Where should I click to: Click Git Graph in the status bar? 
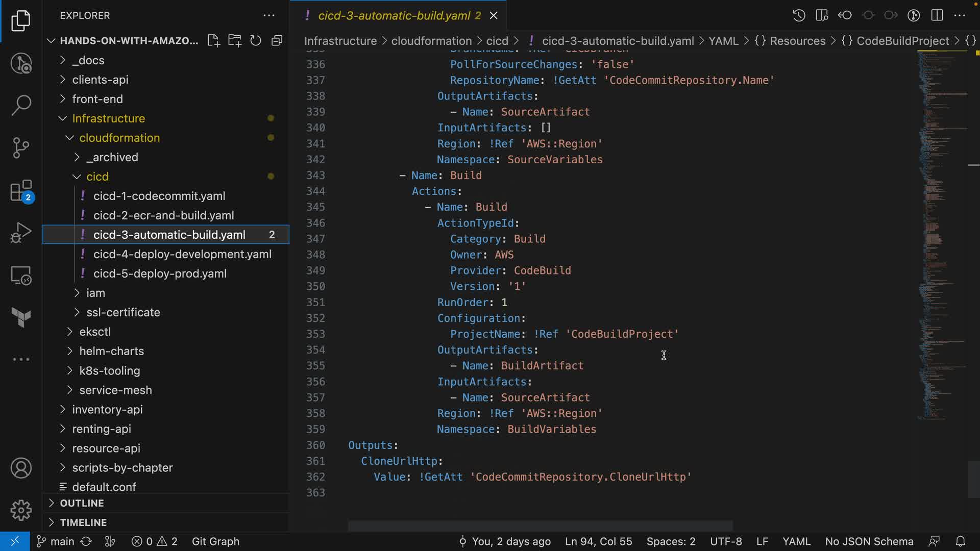click(215, 541)
